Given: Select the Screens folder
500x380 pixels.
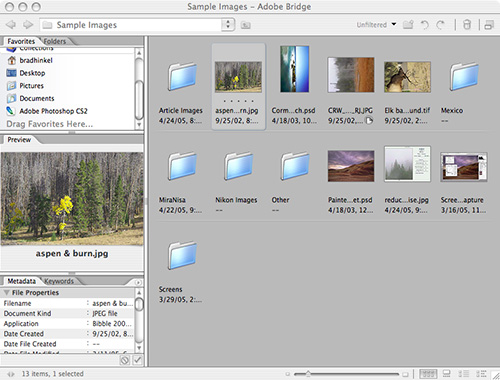Looking at the screenshot, I should (182, 255).
